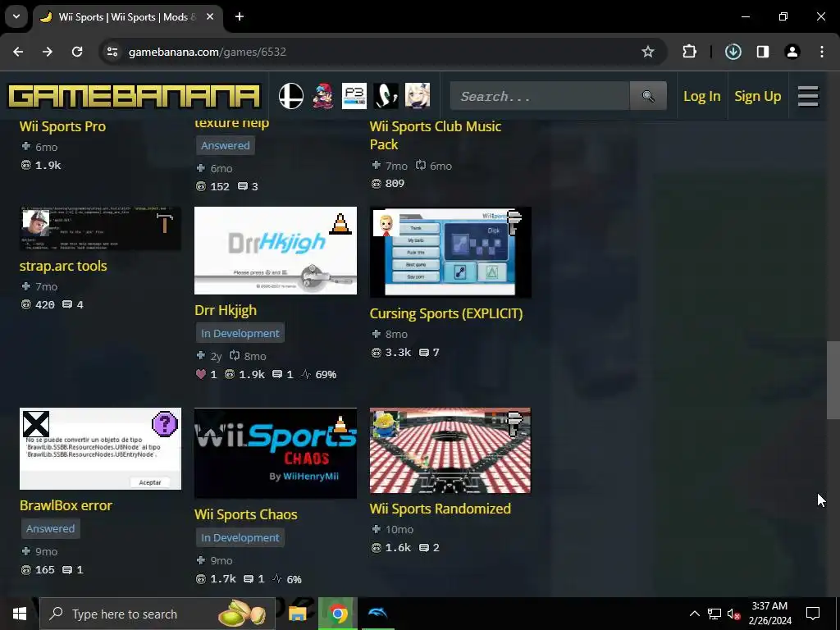Open the Drr Hkjigh title link
Screen dimensions: 840x630
226,310
